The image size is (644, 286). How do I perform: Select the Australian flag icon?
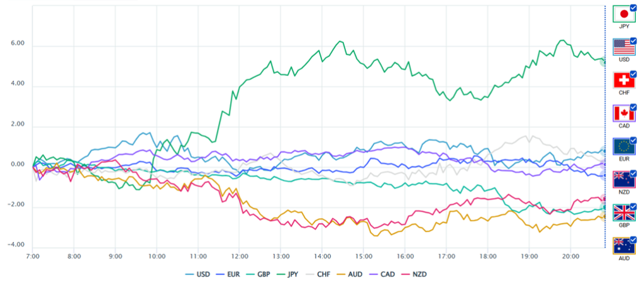click(x=623, y=246)
